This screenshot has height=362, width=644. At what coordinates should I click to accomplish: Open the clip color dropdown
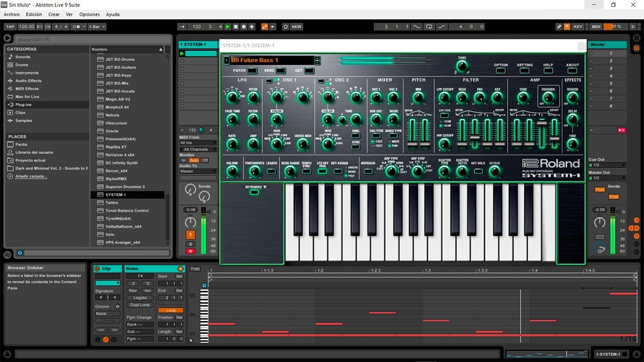pos(108,283)
